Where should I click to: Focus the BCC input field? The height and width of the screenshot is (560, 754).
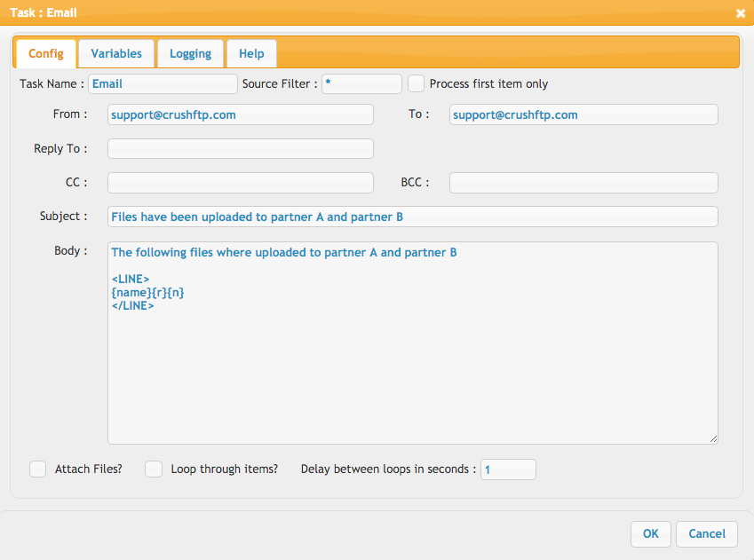(x=583, y=183)
